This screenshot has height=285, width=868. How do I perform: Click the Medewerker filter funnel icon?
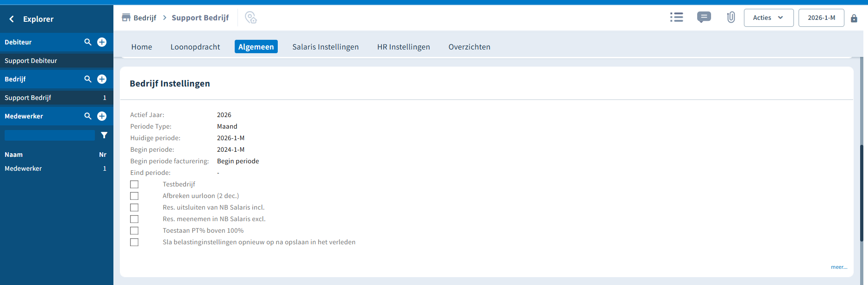[104, 135]
